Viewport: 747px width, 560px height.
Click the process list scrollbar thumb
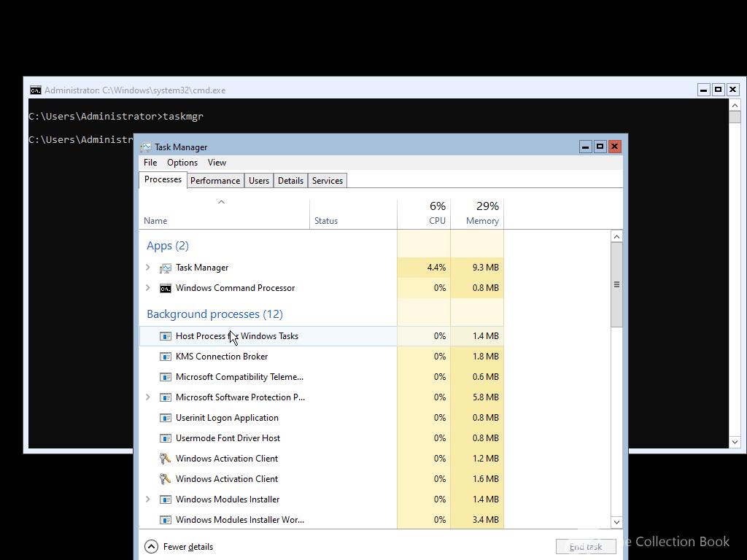(x=616, y=284)
